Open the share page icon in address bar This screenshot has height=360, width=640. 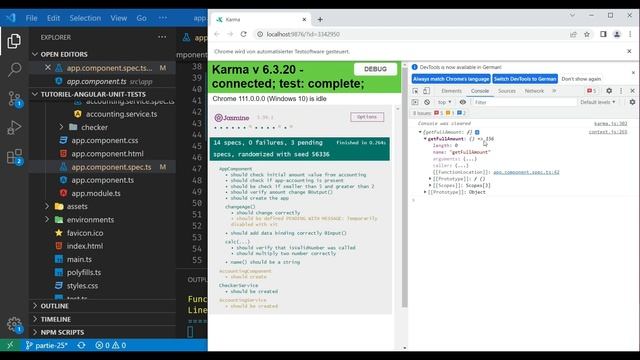tap(573, 34)
